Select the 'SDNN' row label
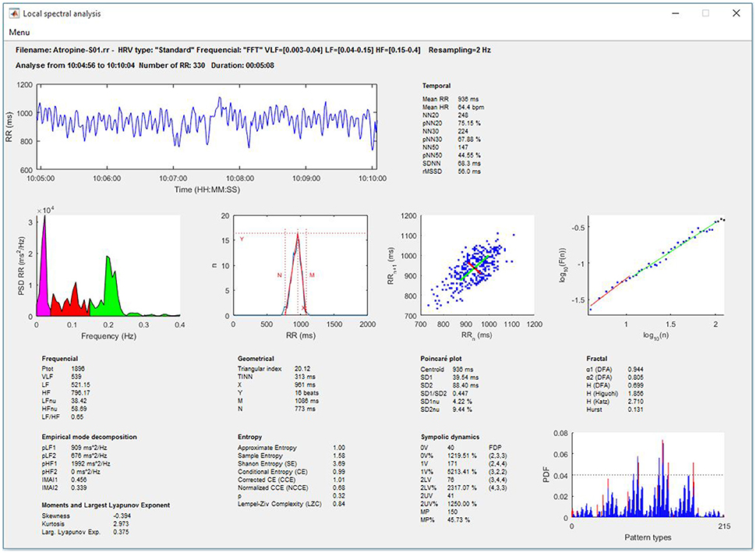The height and width of the screenshot is (553, 756). (x=432, y=164)
